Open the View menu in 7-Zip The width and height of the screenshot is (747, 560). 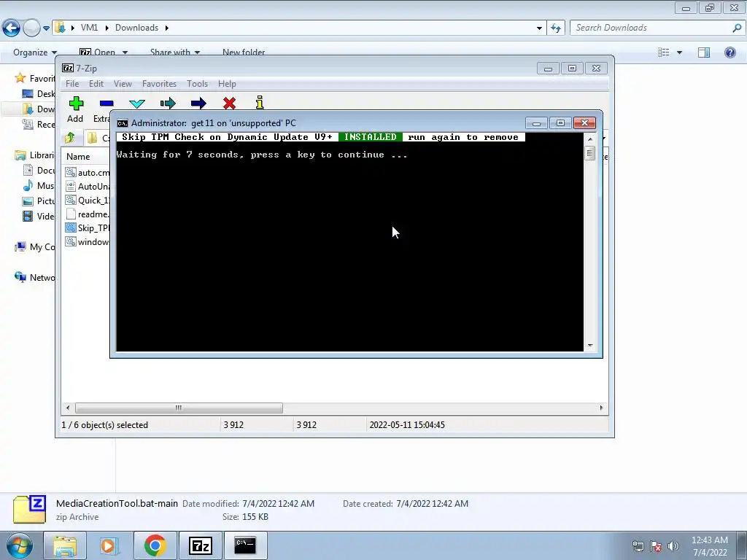[123, 84]
